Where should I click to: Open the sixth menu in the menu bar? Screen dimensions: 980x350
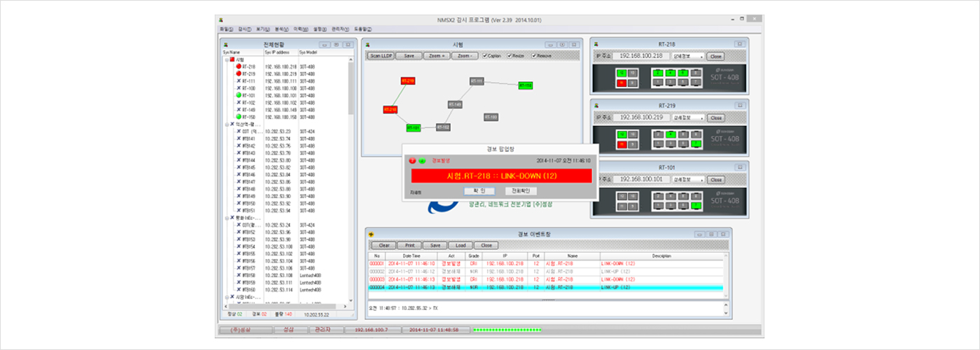point(320,29)
